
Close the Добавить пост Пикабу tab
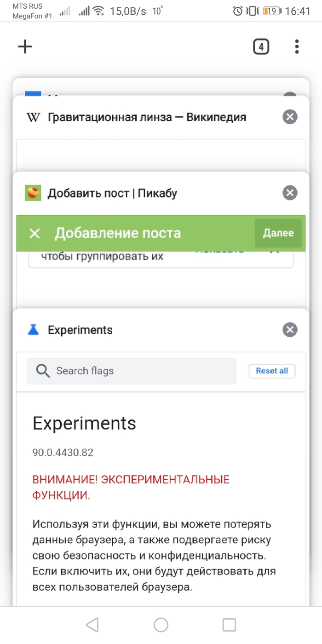[x=289, y=193]
